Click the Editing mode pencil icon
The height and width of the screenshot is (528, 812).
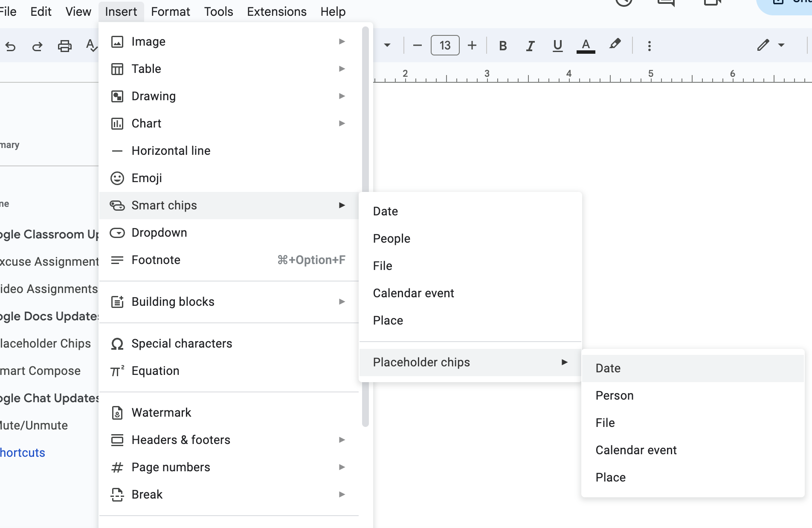[763, 45]
